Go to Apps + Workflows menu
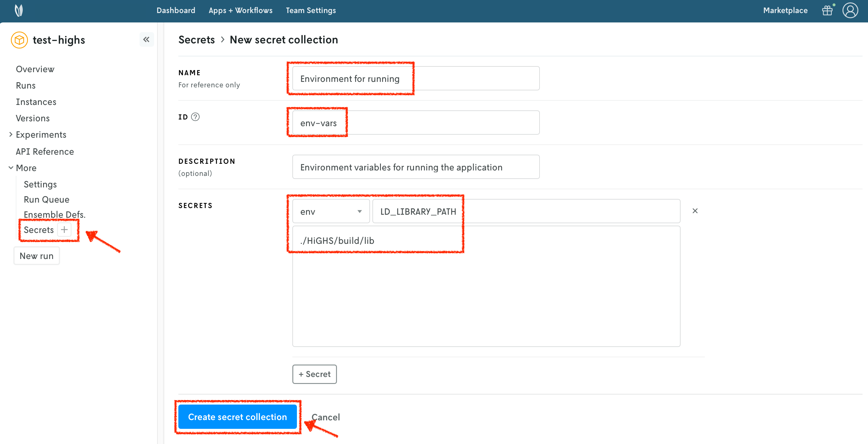 point(240,10)
